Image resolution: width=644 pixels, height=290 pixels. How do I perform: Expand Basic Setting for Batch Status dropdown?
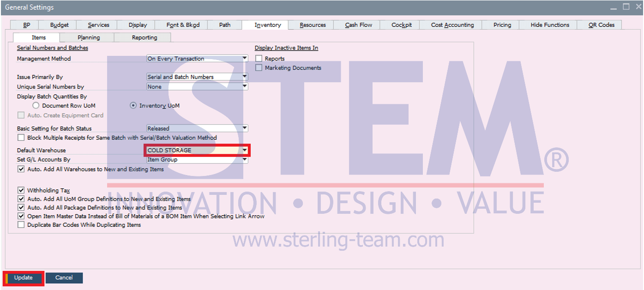[x=244, y=128]
